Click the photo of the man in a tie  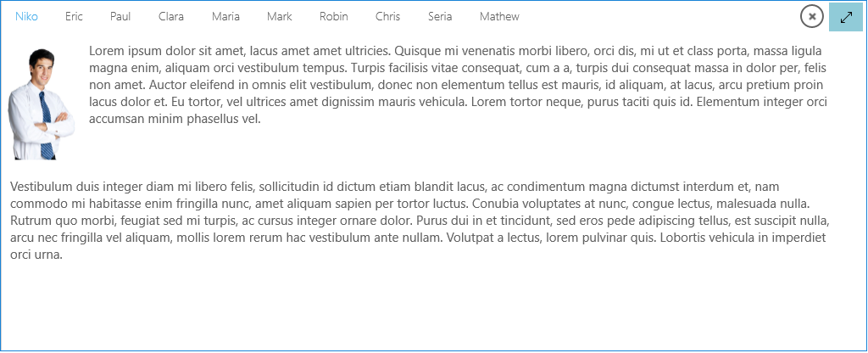pyautogui.click(x=41, y=102)
